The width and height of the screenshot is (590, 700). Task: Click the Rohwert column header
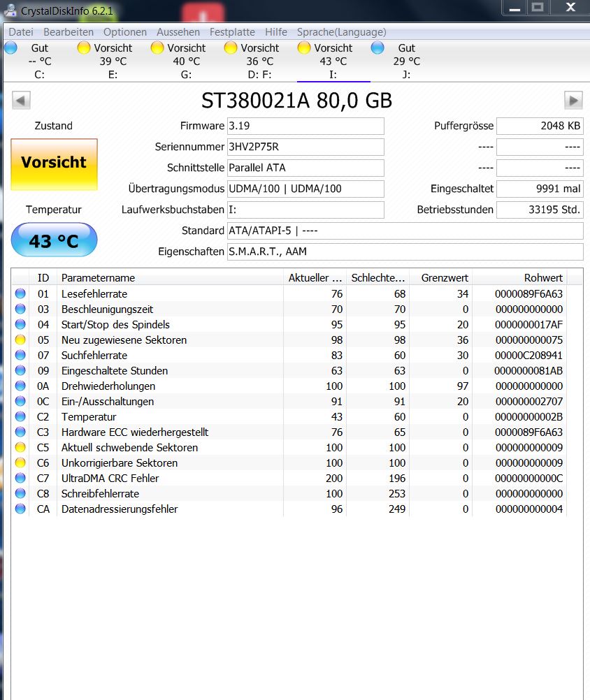tap(519, 277)
